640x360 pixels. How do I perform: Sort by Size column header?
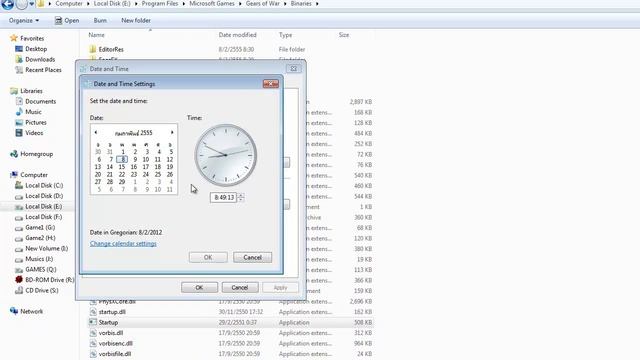click(x=344, y=35)
